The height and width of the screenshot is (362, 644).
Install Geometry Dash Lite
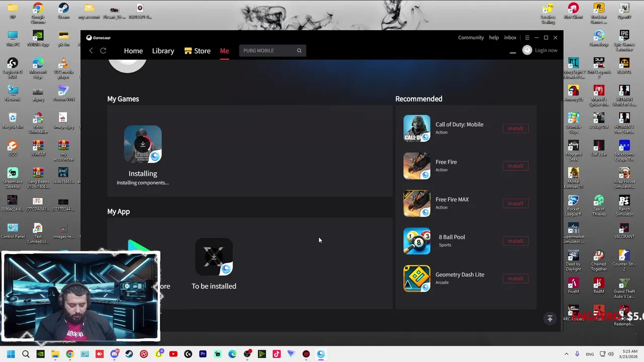coord(515,279)
